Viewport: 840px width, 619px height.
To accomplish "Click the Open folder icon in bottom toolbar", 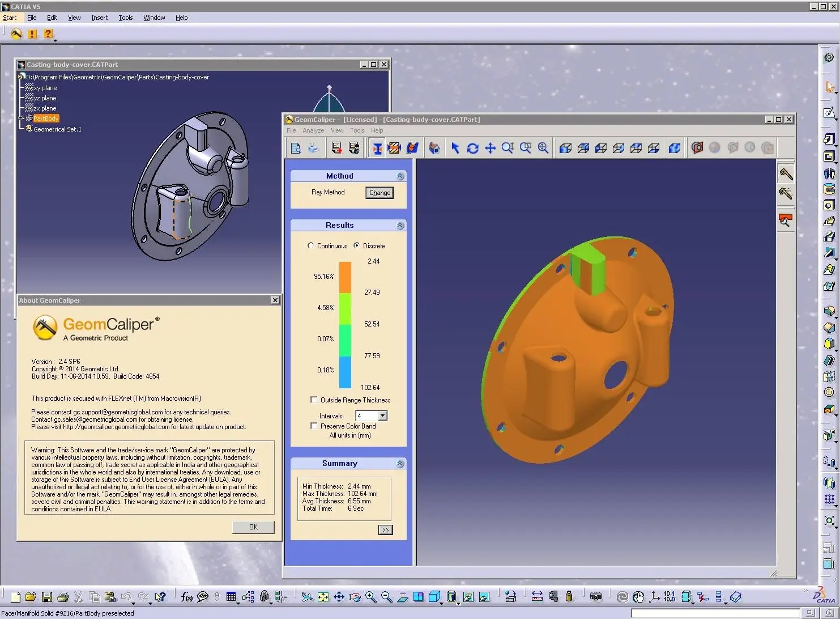I will click(x=31, y=597).
